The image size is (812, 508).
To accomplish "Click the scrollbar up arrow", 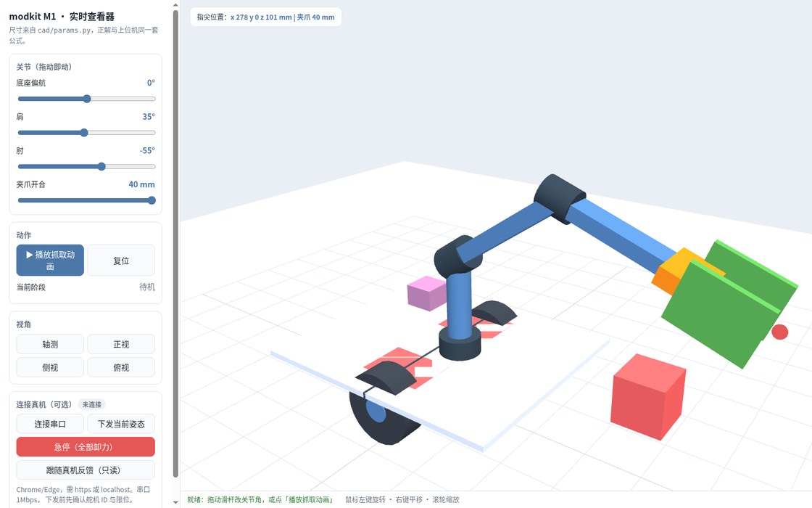I will pos(175,4).
